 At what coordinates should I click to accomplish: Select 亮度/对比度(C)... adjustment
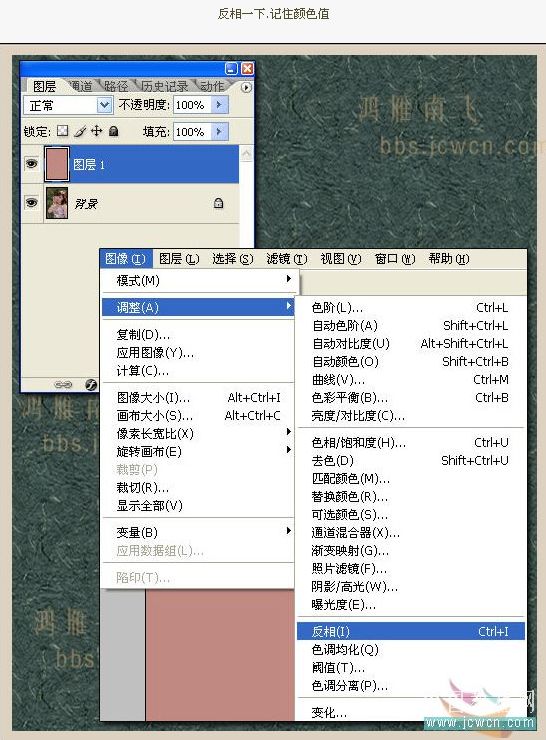(411, 416)
